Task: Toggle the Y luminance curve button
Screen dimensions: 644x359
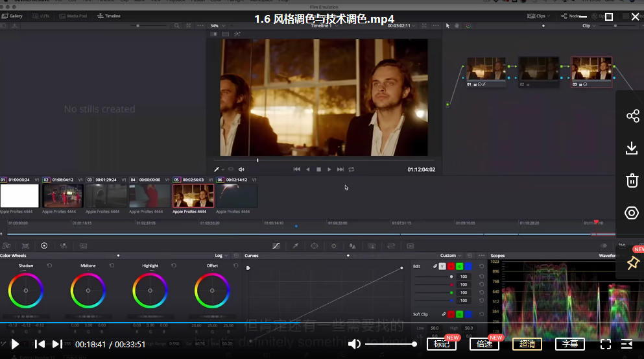Action: (x=442, y=266)
